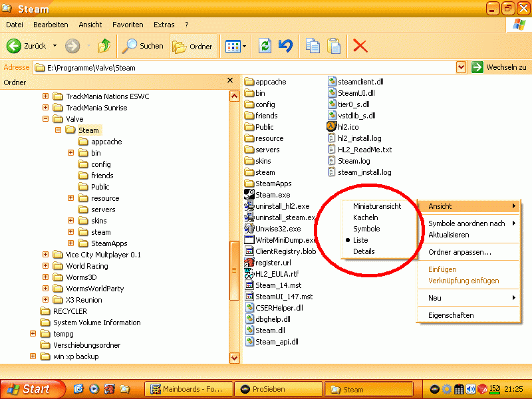This screenshot has width=532, height=399.
Task: Select ClientRegistry.blob file icon
Action: click(x=249, y=251)
